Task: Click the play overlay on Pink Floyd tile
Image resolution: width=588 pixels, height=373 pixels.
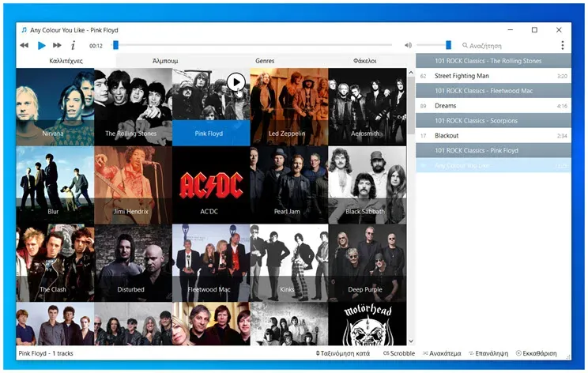Action: (x=236, y=82)
